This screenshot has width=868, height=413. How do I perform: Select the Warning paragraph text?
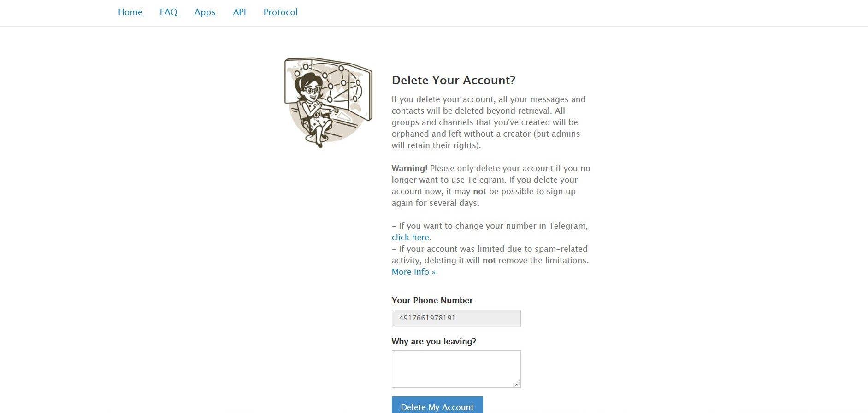490,185
